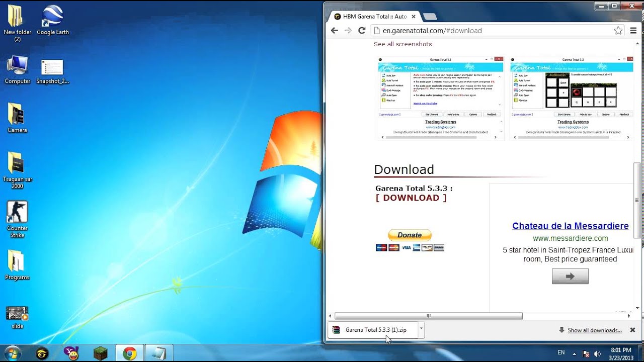Open www.messardiere.com ad link
This screenshot has width=644, height=362.
click(570, 238)
